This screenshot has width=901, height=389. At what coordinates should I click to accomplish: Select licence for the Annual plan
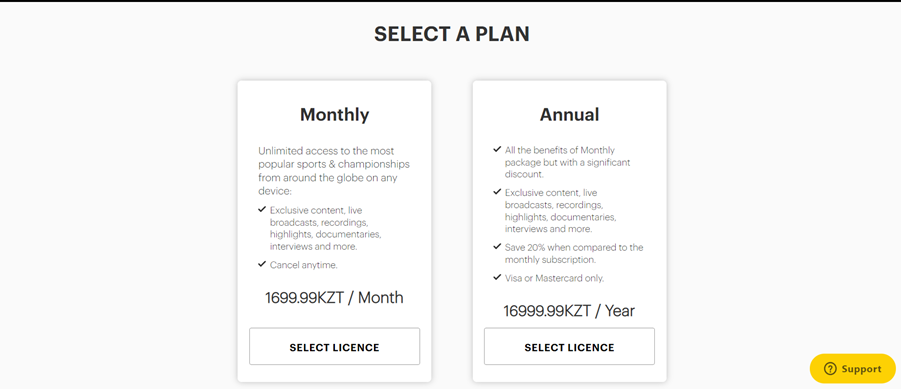point(569,346)
